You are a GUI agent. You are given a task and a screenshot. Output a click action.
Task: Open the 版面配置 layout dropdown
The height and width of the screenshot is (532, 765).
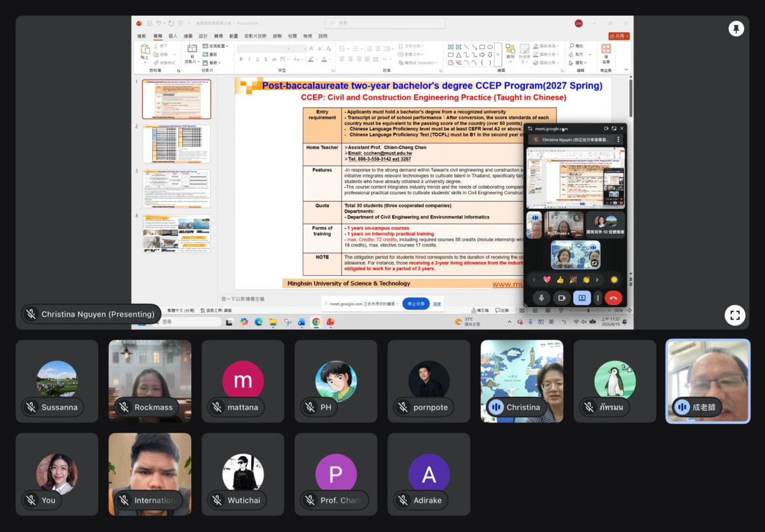[215, 46]
